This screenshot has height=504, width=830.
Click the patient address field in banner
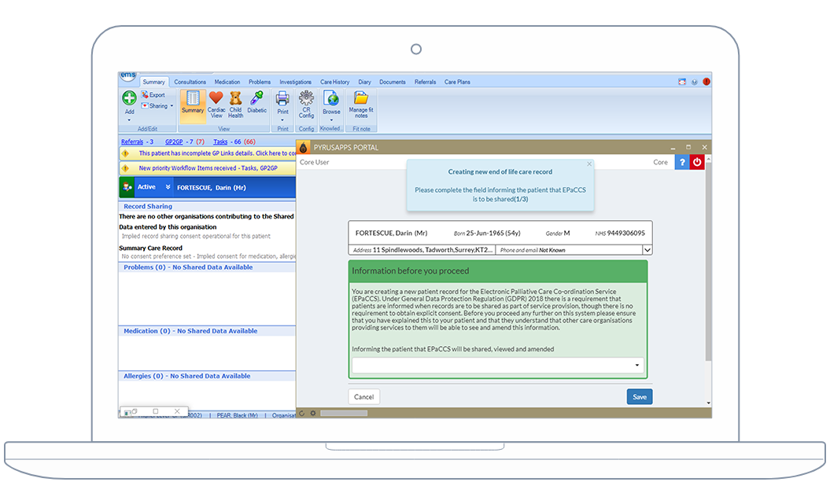(422, 250)
